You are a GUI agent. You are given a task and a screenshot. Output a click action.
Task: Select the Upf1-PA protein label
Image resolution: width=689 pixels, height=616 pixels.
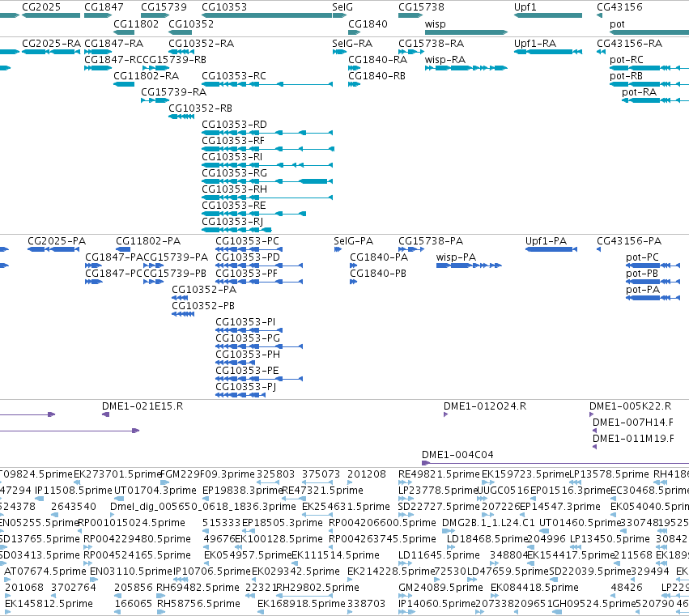tap(547, 241)
